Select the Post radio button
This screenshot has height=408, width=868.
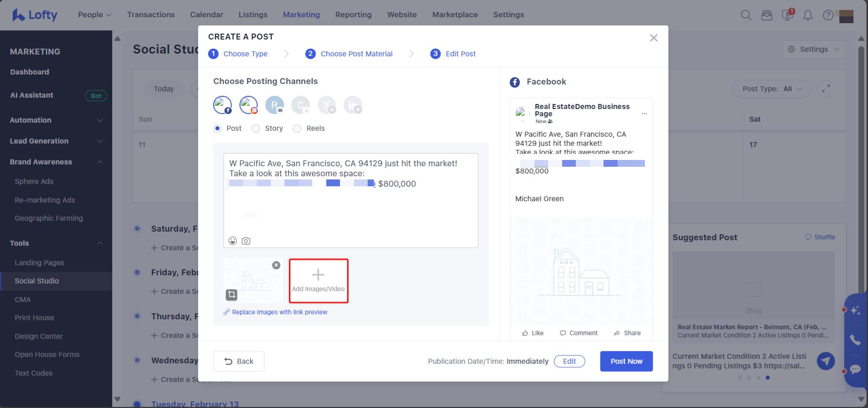pyautogui.click(x=217, y=129)
